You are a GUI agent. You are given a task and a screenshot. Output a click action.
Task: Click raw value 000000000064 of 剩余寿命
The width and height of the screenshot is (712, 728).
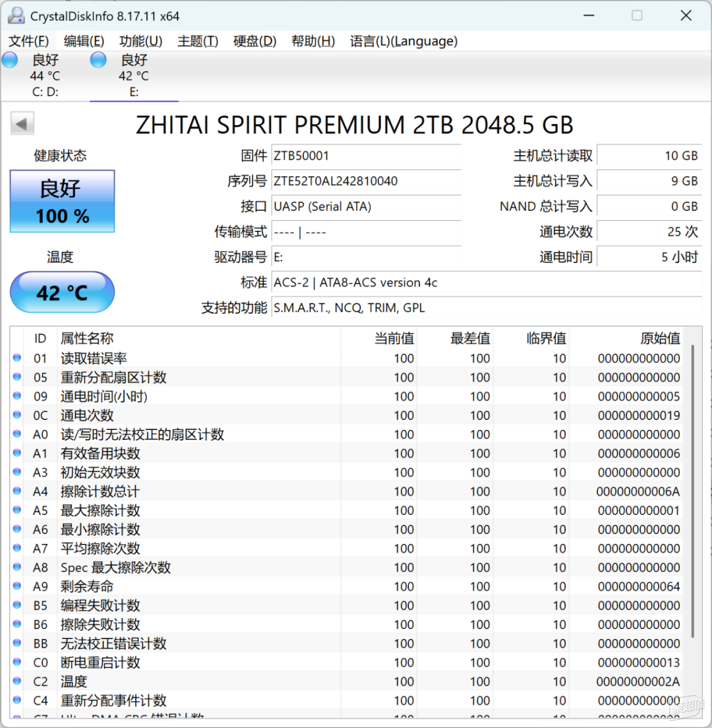click(x=639, y=586)
